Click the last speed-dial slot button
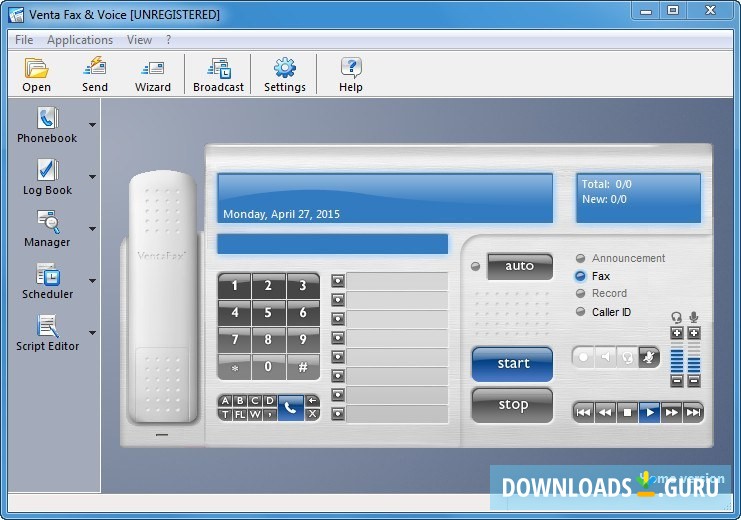This screenshot has width=741, height=520. point(337,414)
